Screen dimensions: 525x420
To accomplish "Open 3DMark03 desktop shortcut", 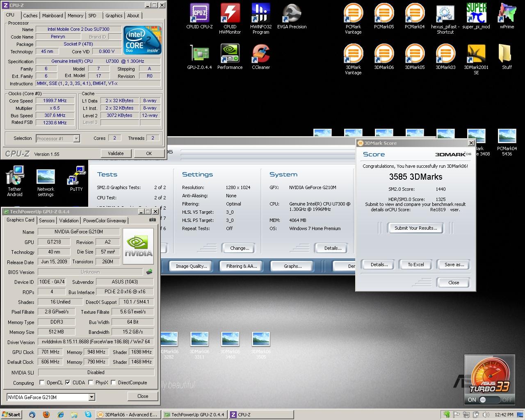I will (x=445, y=57).
